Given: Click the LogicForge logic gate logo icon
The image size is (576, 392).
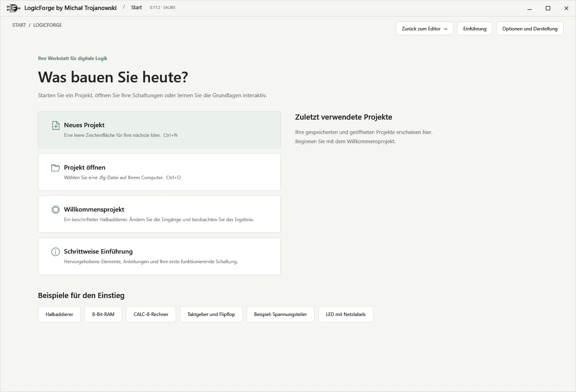Looking at the screenshot, I should click(x=14, y=8).
